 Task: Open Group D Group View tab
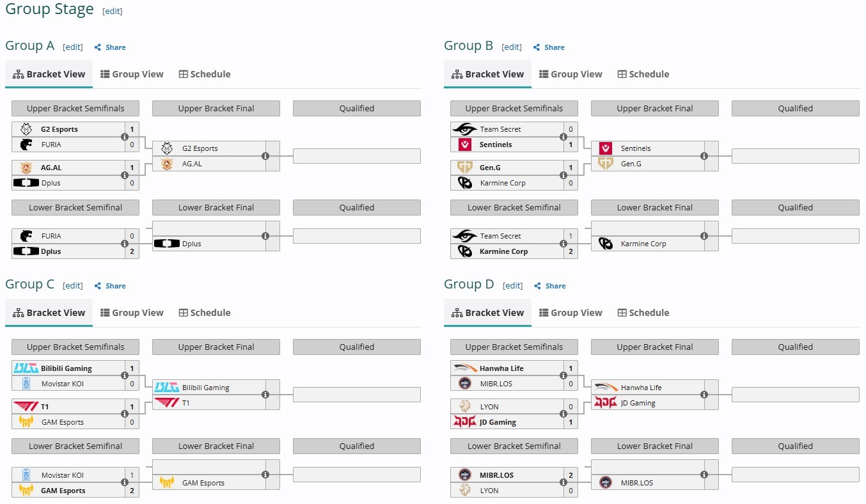(571, 313)
